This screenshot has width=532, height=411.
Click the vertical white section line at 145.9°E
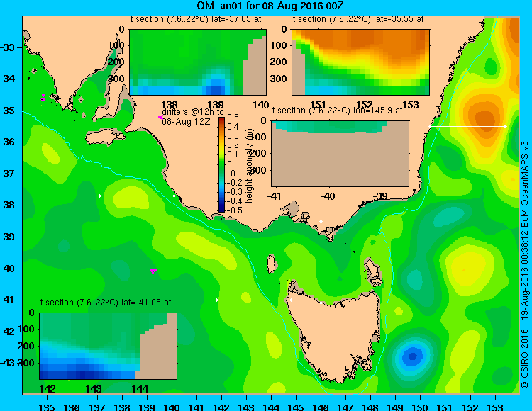pyautogui.click(x=321, y=262)
